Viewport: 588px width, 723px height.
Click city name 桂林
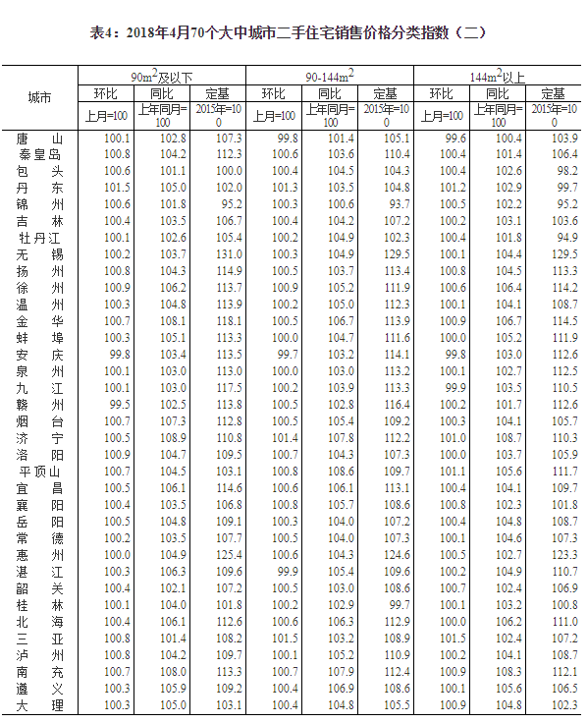(39, 605)
